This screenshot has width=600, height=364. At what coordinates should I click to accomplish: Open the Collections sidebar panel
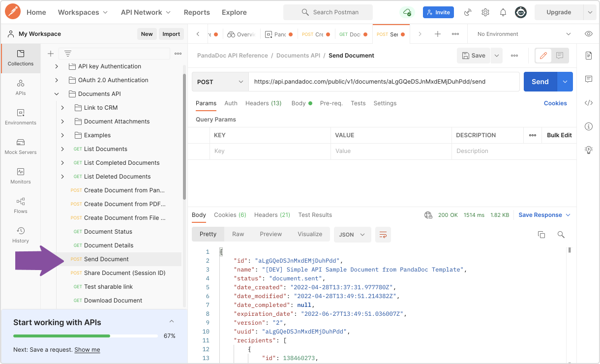pos(21,58)
